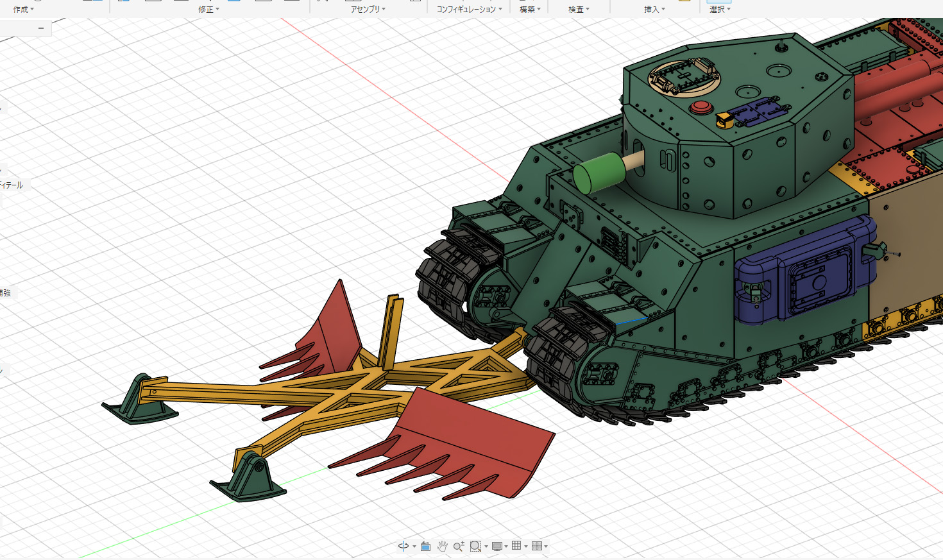Open the Viewports layout icon
Viewport: 943px width, 560px height.
537,546
